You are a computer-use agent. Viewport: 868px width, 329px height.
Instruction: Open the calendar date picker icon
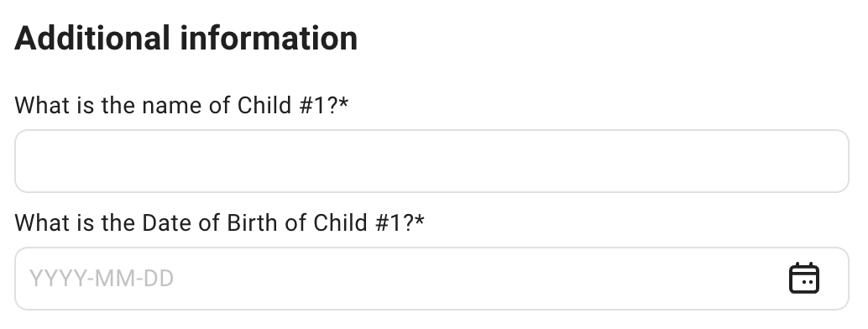click(804, 278)
